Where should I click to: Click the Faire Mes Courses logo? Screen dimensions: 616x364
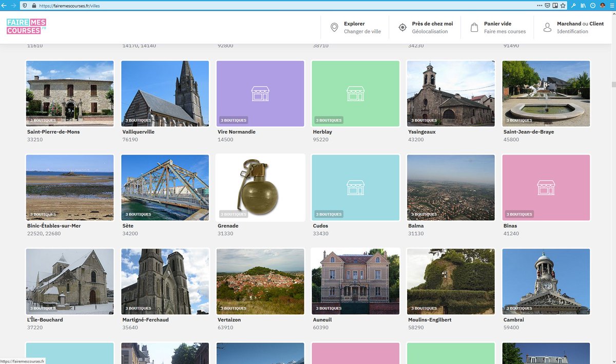point(27,27)
